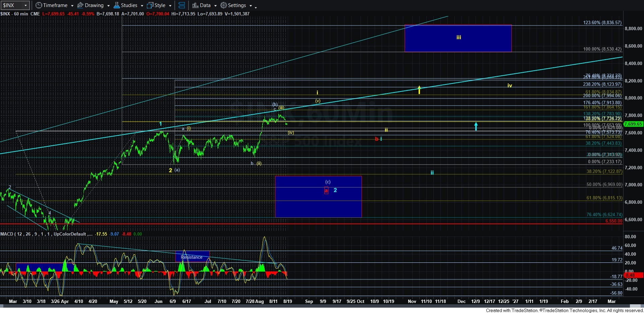Image resolution: width=644 pixels, height=313 pixels.
Task: Click the yellow '(iv)' wave label
Action: click(291, 133)
